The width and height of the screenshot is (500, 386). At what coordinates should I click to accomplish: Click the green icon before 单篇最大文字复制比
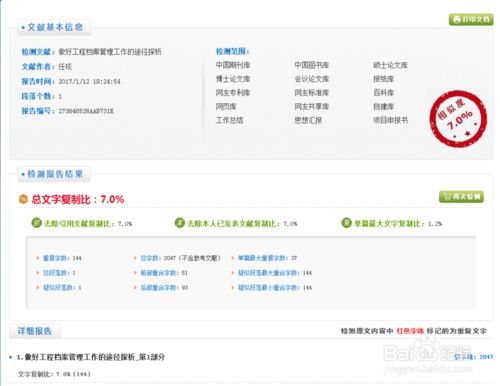(346, 223)
